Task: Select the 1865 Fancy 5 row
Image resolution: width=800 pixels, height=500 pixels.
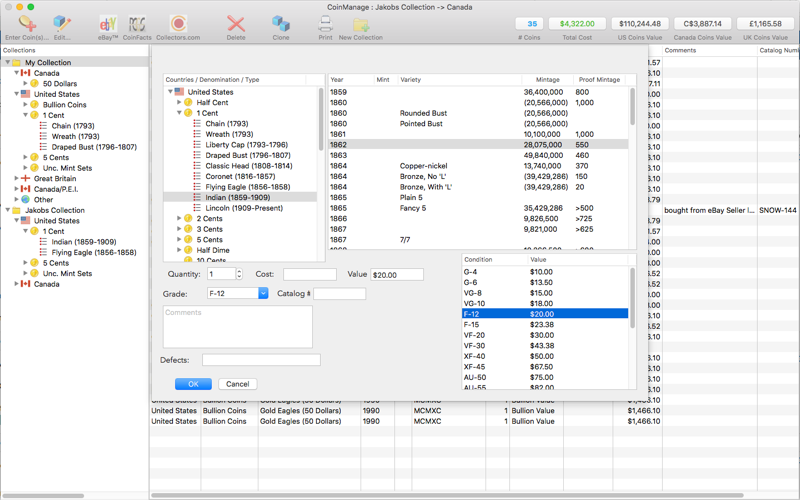Action: pos(478,208)
